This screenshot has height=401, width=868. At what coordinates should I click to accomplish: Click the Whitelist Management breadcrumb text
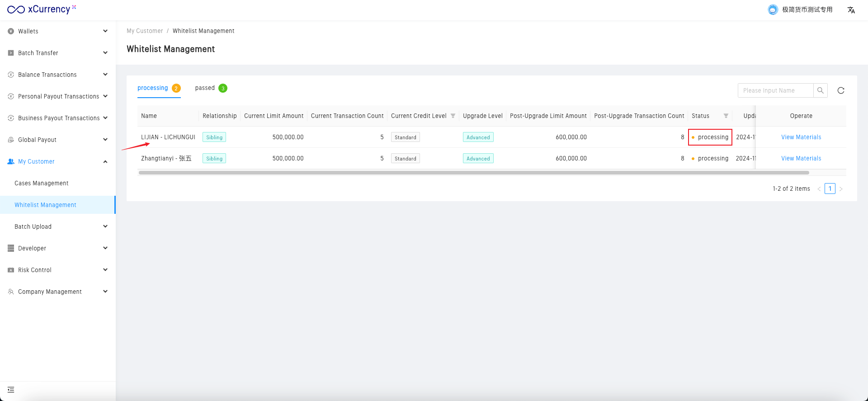pos(203,31)
